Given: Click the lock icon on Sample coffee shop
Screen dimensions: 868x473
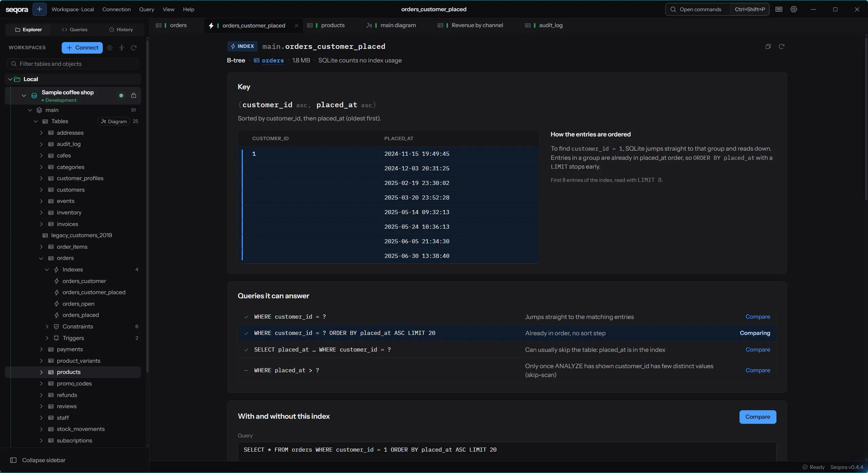Looking at the screenshot, I should coord(134,95).
